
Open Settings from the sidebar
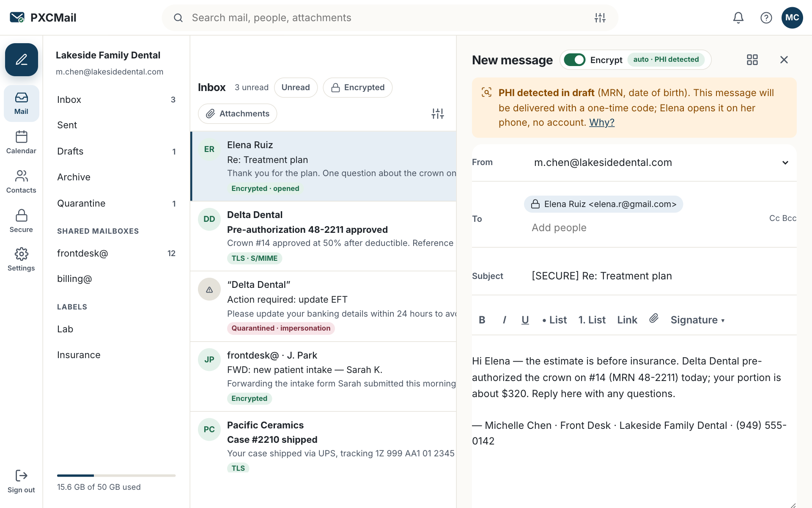coord(22,260)
